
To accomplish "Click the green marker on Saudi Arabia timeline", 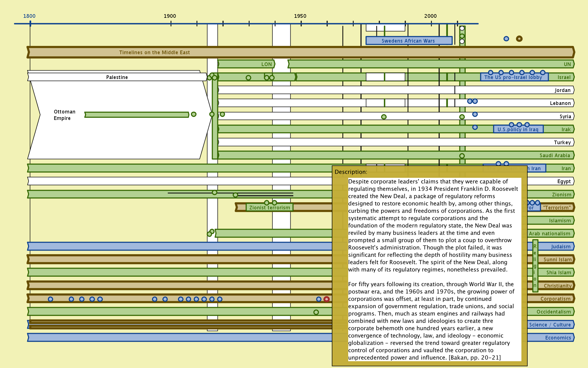I will [x=462, y=156].
